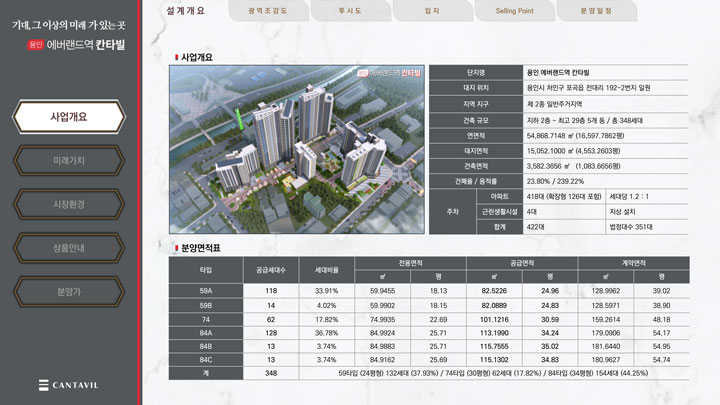Open the 미래가치 sidebar button
720x405 pixels.
69,161
